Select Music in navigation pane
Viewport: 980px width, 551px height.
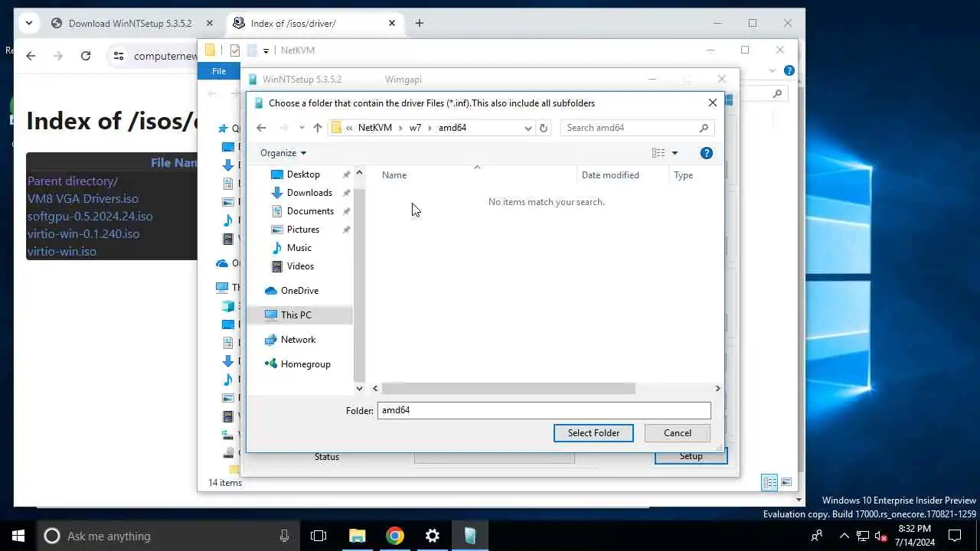coord(299,248)
